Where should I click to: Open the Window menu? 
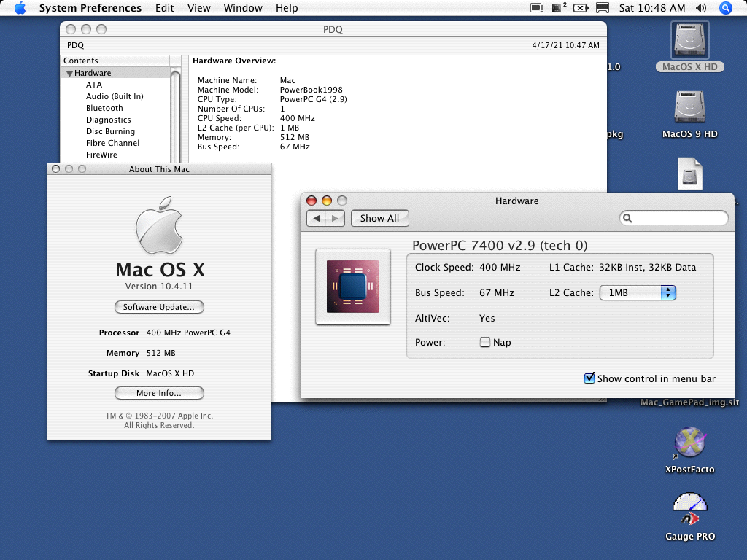(243, 8)
